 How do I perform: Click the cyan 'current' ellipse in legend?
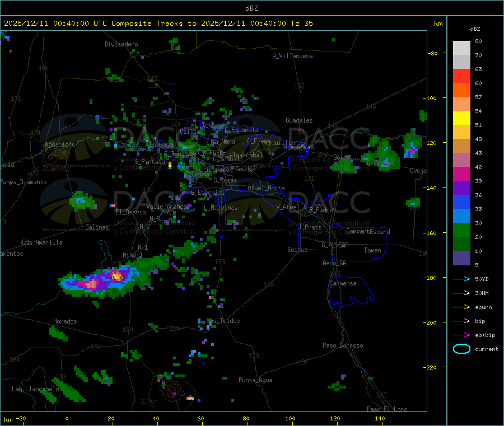coord(461,349)
